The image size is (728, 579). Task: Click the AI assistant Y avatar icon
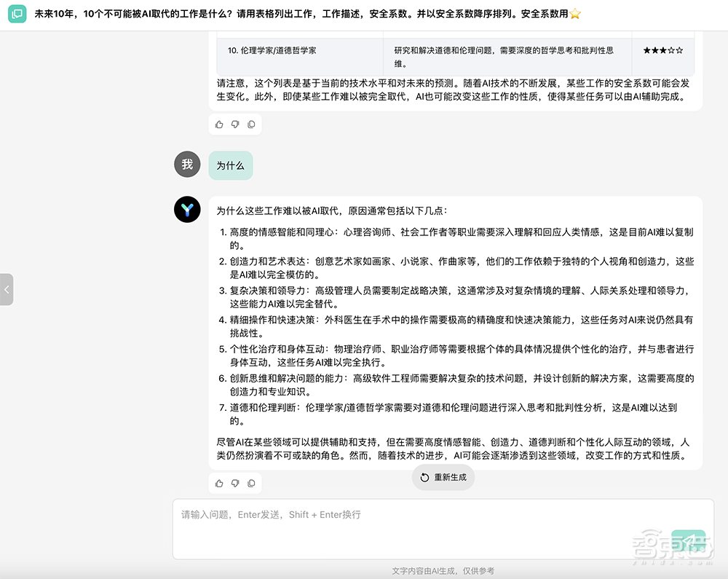(x=187, y=210)
